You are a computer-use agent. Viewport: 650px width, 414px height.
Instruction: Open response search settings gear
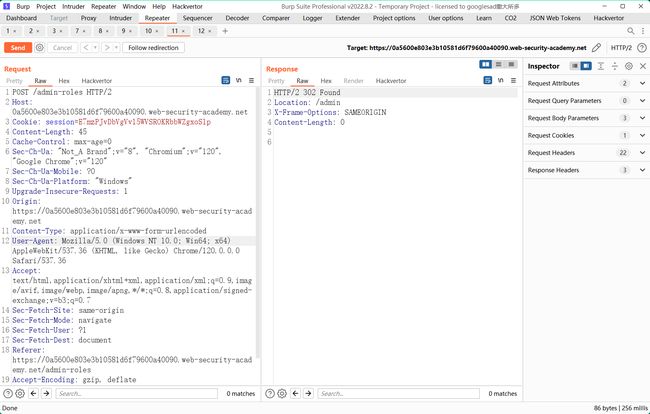(x=282, y=393)
